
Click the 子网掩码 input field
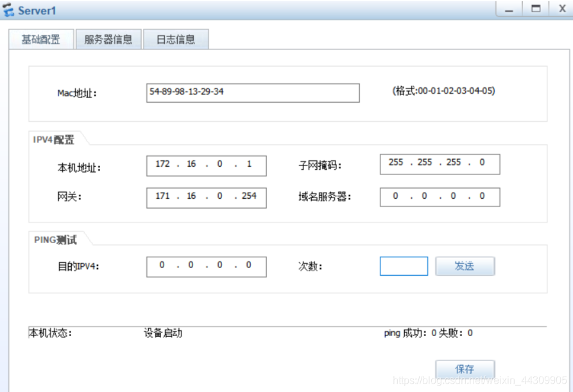coord(440,164)
